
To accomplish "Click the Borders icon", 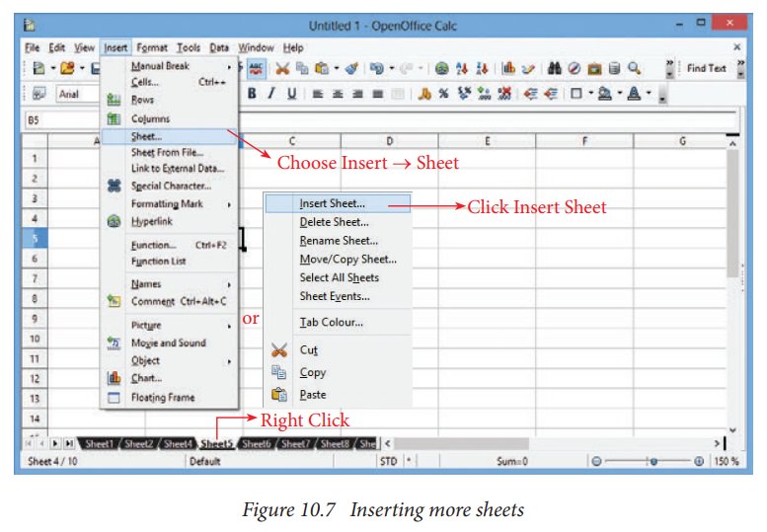I will [576, 94].
